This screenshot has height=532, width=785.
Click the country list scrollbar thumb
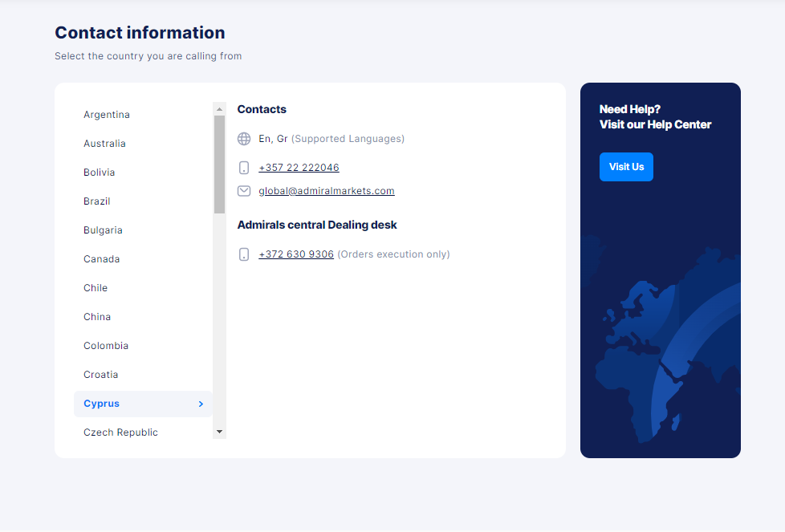pyautogui.click(x=219, y=164)
